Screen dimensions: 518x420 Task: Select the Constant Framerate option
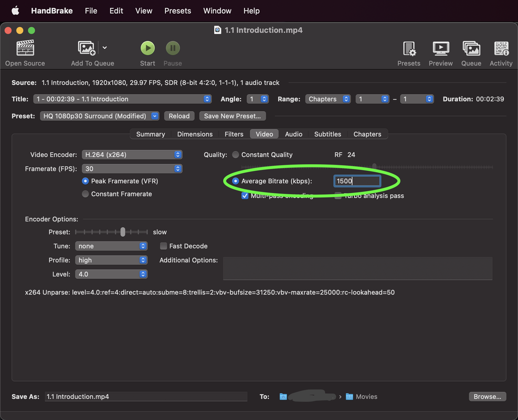point(85,194)
